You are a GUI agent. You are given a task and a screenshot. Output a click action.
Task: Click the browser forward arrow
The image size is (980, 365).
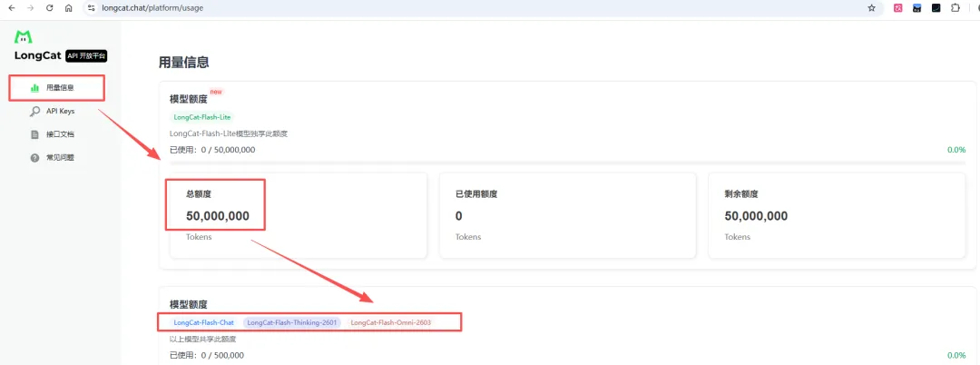tap(31, 8)
